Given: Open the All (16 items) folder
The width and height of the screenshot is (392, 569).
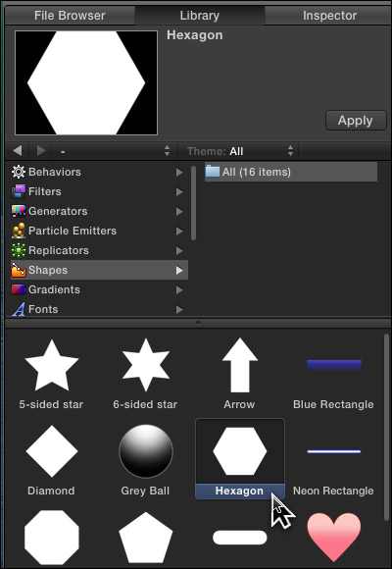Looking at the screenshot, I should 291,172.
